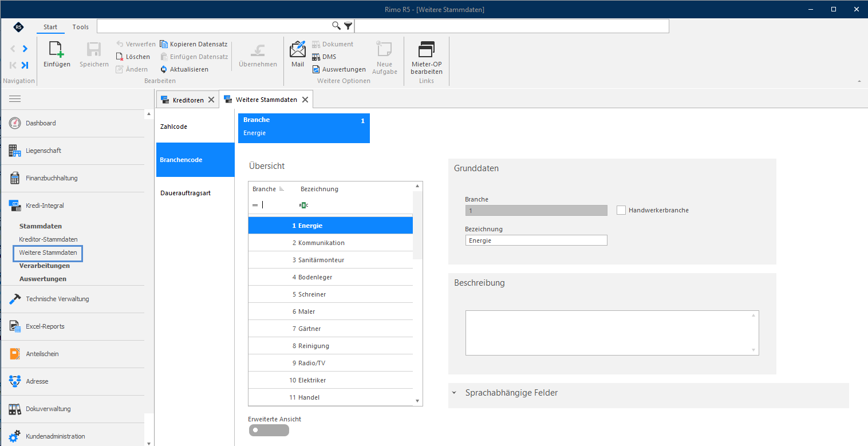The image size is (868, 446).
Task: Expand the Auswertungen sidebar group
Action: pos(43,279)
